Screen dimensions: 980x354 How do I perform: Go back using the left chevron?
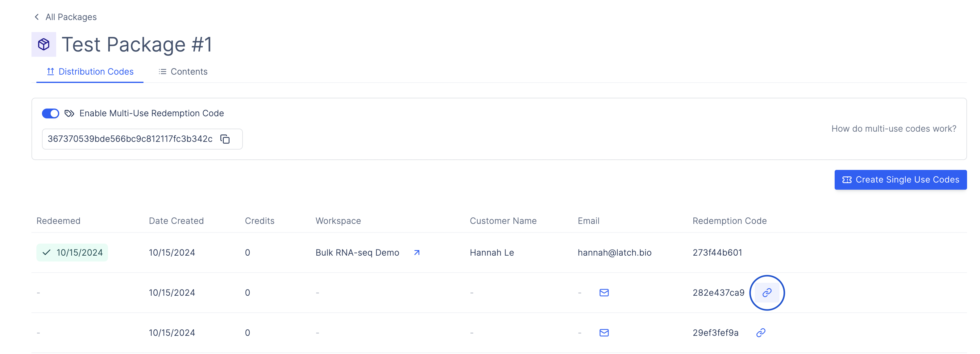(36, 17)
